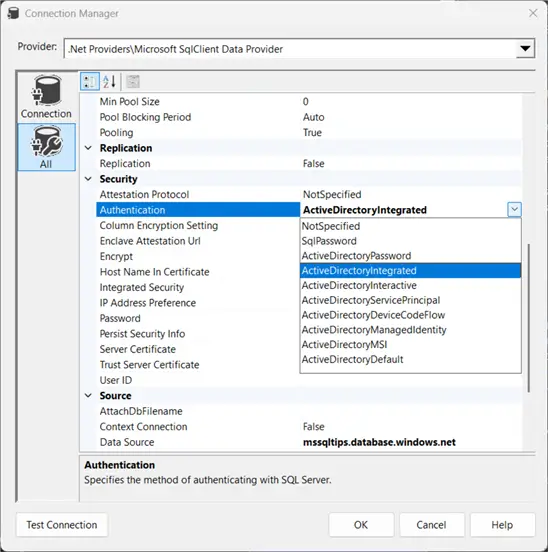Click the Pool Blocking Period value Auto
The image size is (548, 552).
click(x=314, y=117)
